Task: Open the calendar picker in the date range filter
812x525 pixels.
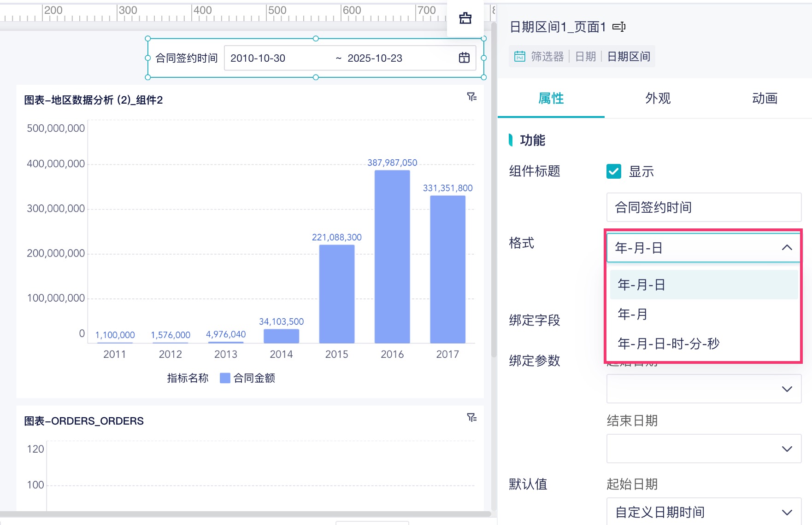Action: 464,58
